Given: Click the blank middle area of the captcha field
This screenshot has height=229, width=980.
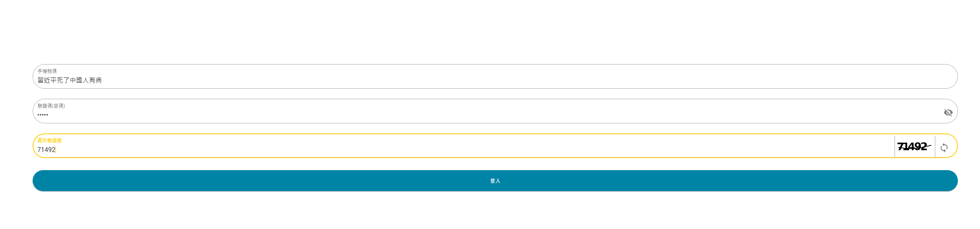Looking at the screenshot, I should click(463, 146).
